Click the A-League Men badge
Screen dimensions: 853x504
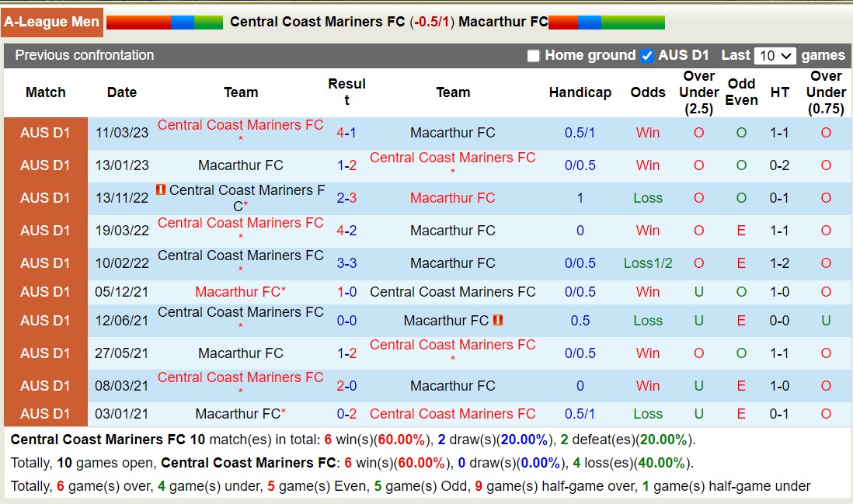[51, 23]
